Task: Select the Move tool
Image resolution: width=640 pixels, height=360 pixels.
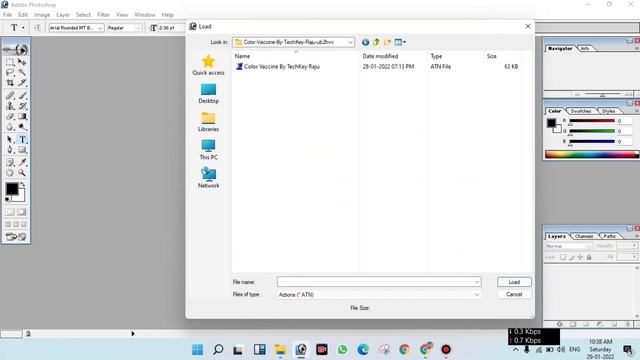Action: coord(22,62)
